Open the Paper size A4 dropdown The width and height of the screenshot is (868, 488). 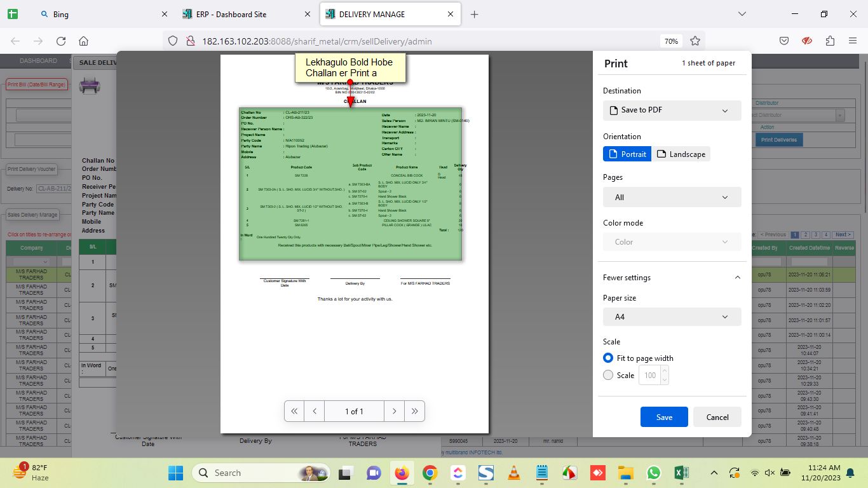(x=672, y=316)
